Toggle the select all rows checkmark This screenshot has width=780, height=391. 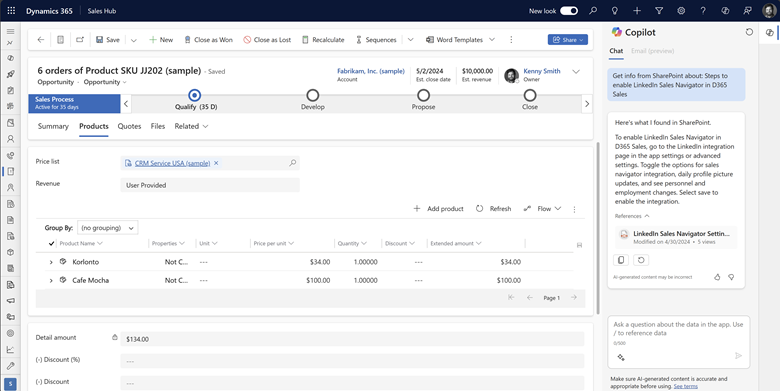[x=52, y=244]
